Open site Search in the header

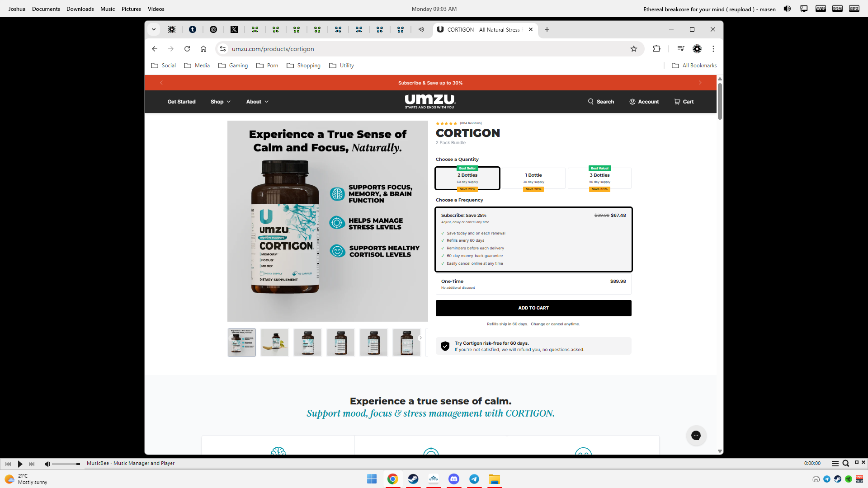pos(601,102)
